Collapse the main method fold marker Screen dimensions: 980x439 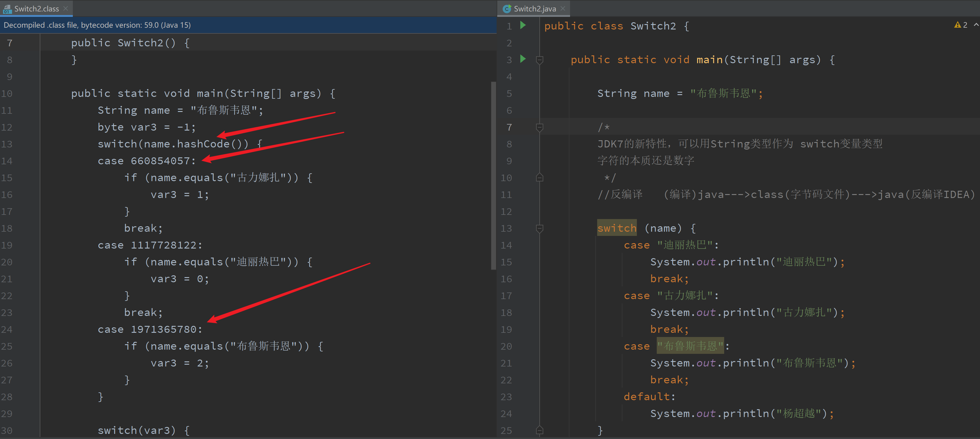pyautogui.click(x=539, y=60)
